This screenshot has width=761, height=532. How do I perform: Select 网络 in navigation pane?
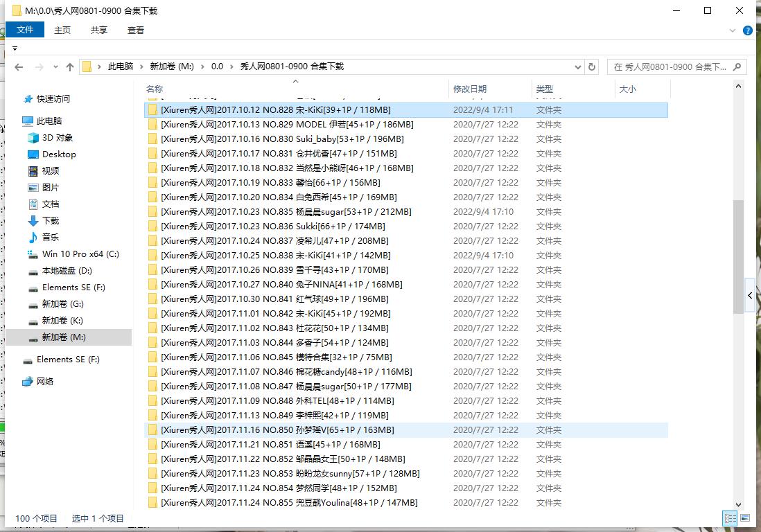pyautogui.click(x=45, y=382)
